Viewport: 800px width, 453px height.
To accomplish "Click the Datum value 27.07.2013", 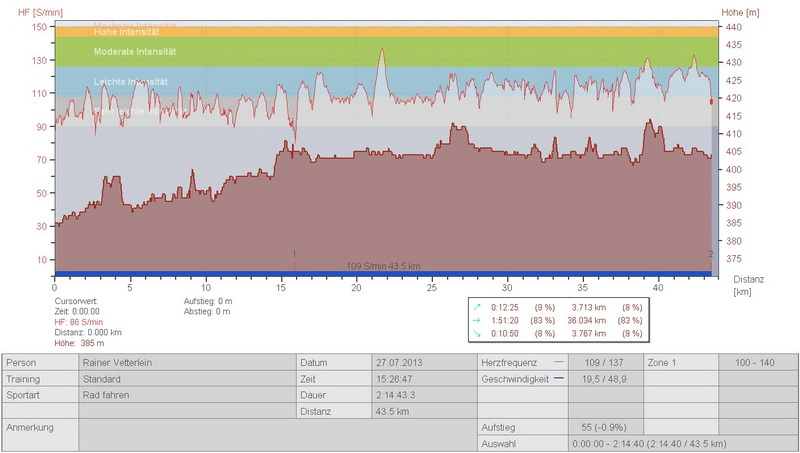I will point(420,361).
